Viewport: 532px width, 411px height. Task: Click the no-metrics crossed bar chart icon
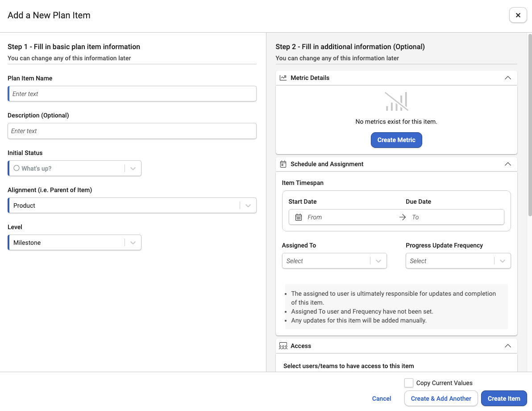click(x=396, y=101)
